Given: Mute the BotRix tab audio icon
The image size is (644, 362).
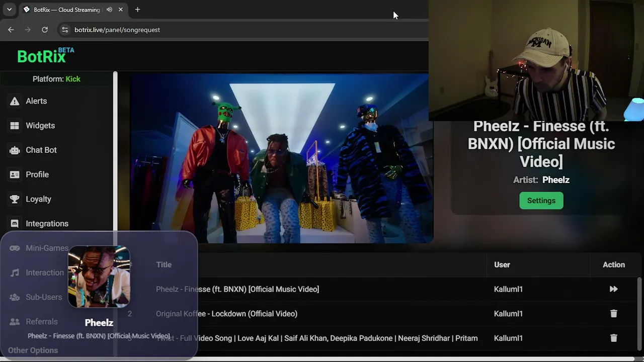Looking at the screenshot, I should pyautogui.click(x=109, y=10).
